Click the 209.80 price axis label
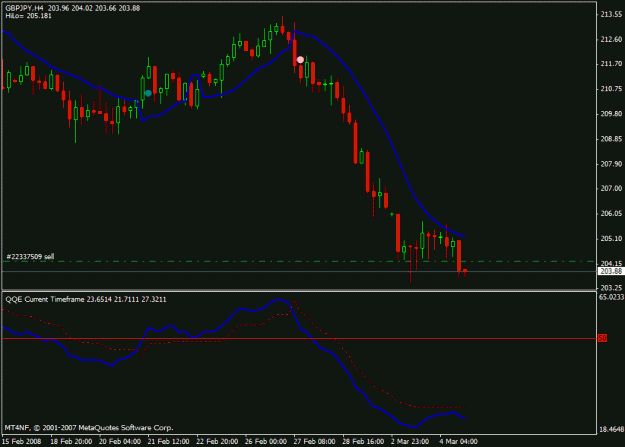This screenshot has width=625, height=447. pyautogui.click(x=611, y=114)
